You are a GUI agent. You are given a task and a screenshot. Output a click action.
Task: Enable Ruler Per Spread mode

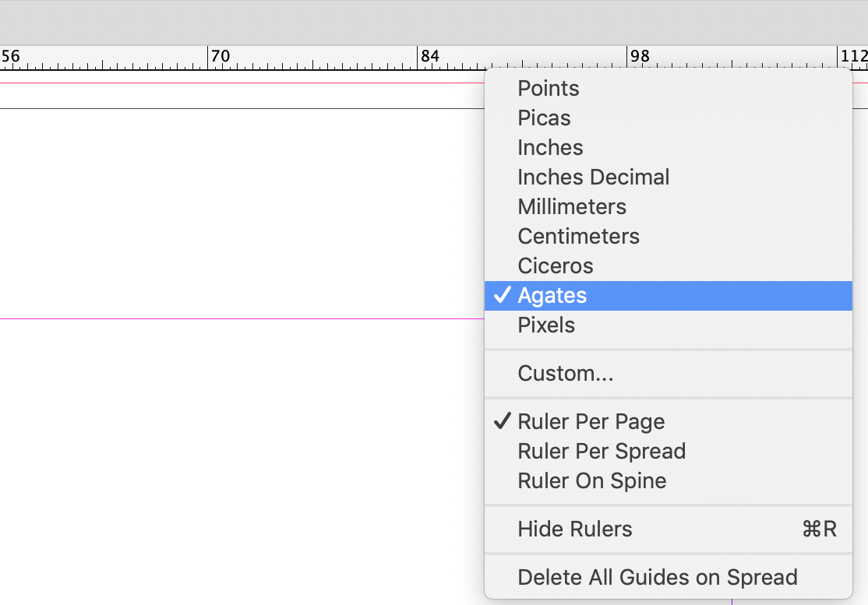(602, 451)
